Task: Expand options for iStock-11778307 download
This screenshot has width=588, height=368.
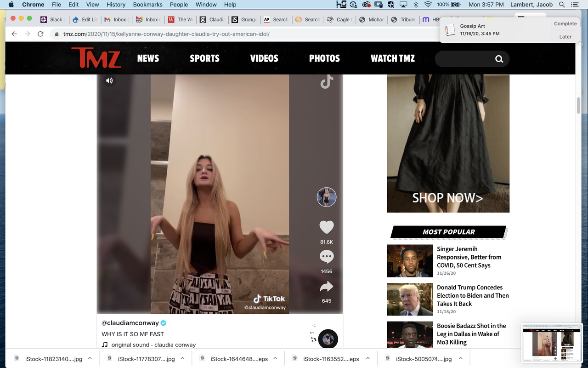Action: coord(182,358)
